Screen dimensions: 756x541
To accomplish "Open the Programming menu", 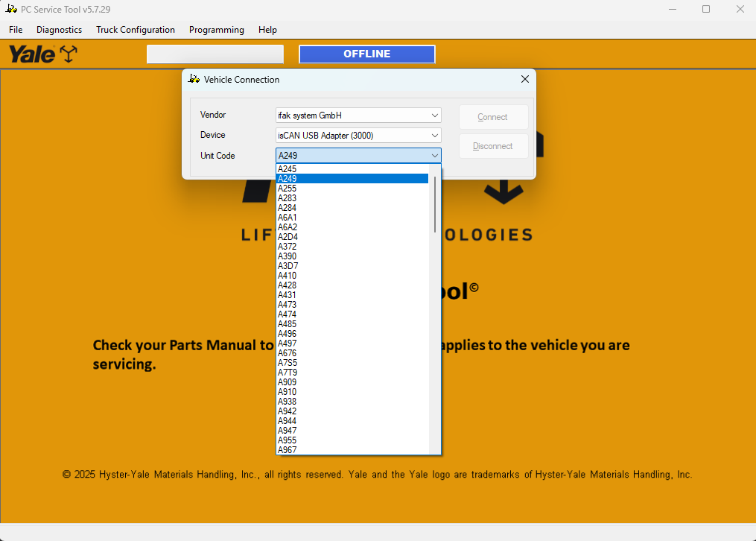I will (216, 30).
